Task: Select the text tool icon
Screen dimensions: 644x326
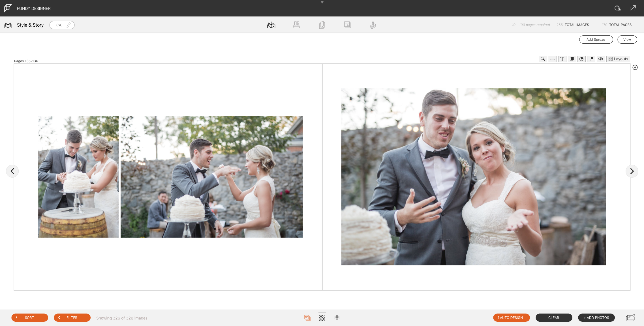Action: tap(562, 59)
